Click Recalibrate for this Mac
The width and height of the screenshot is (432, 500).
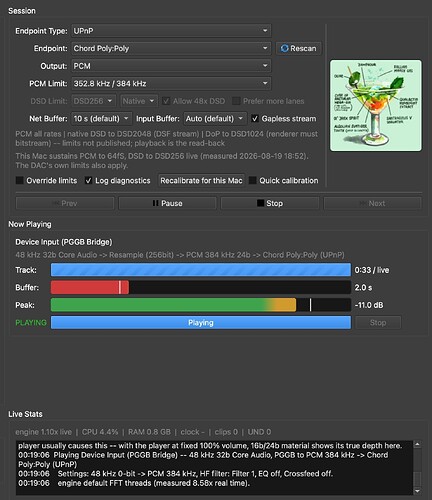201,180
